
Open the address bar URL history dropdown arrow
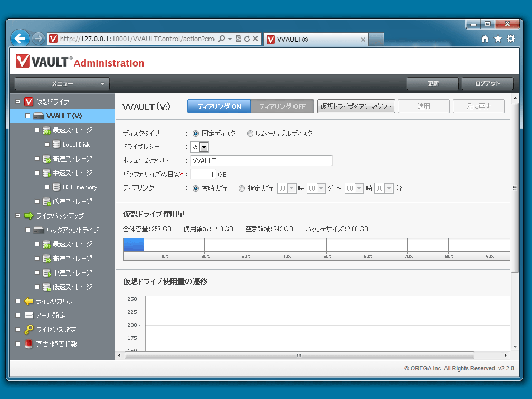(x=230, y=39)
